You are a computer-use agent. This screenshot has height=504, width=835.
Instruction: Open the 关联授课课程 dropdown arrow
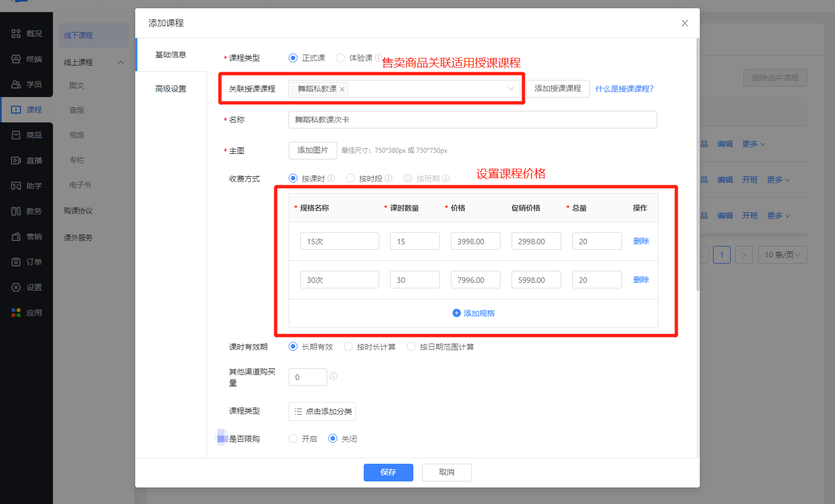510,89
